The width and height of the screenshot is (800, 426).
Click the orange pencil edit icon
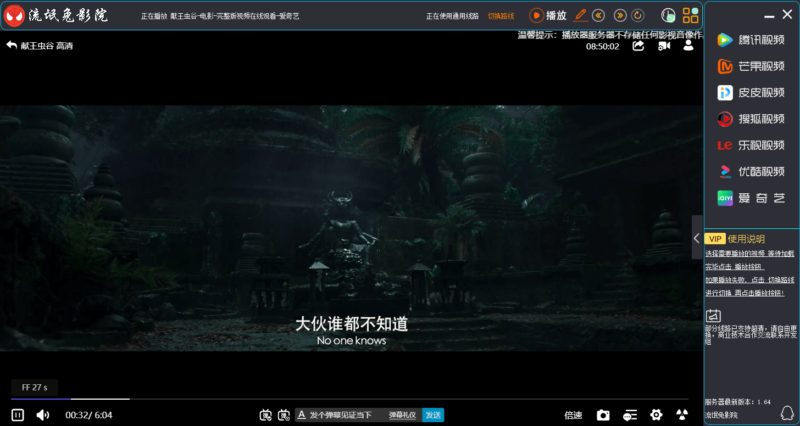click(x=581, y=15)
